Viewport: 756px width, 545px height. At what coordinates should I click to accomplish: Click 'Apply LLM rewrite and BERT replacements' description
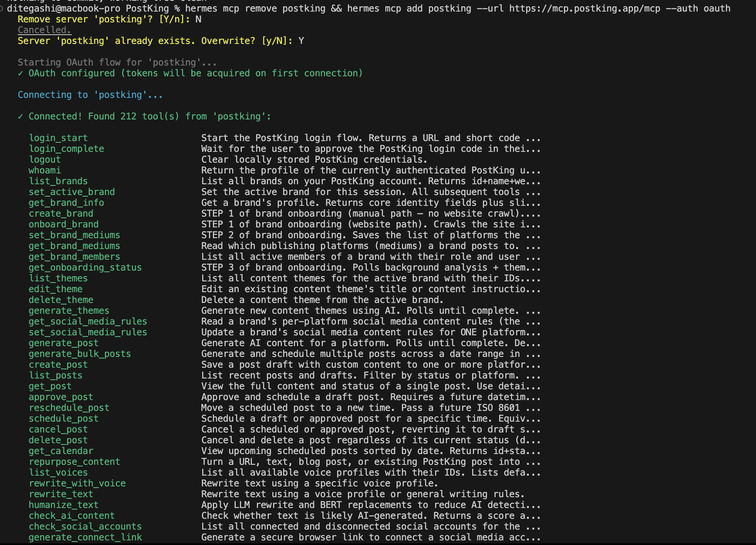coord(371,505)
